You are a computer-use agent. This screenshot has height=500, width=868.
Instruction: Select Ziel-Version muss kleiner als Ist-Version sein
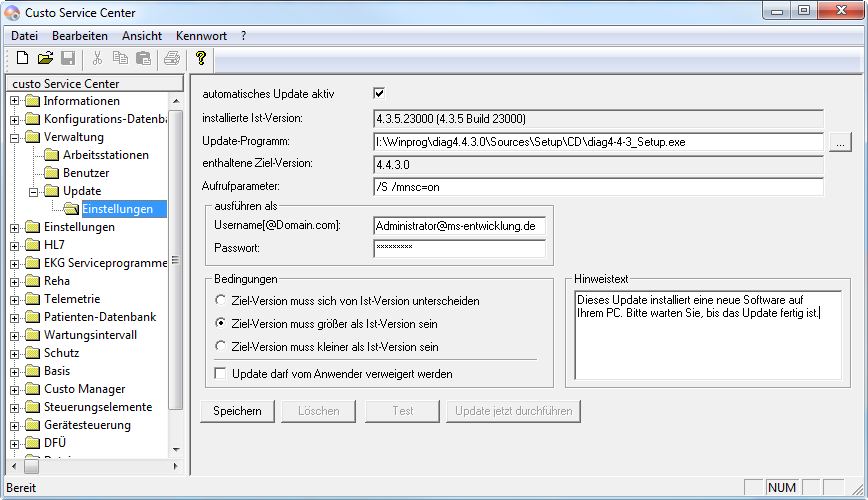220,346
